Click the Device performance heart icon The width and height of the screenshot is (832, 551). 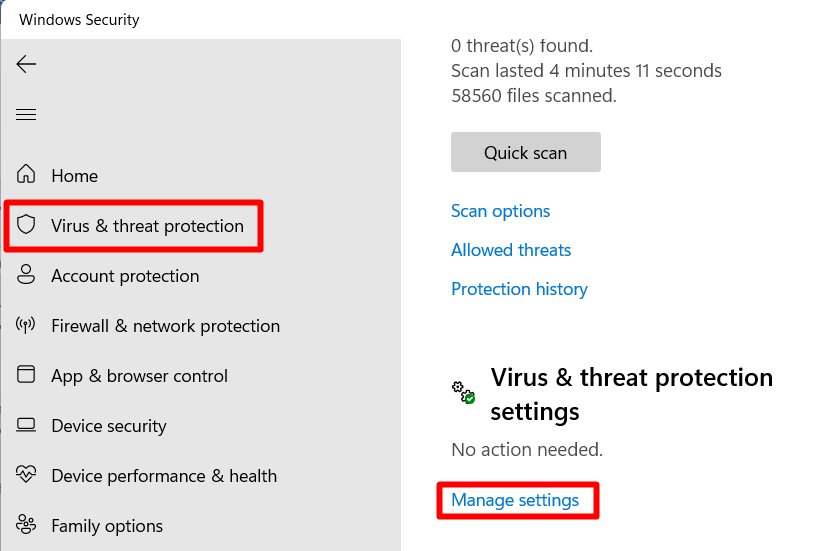pos(26,474)
